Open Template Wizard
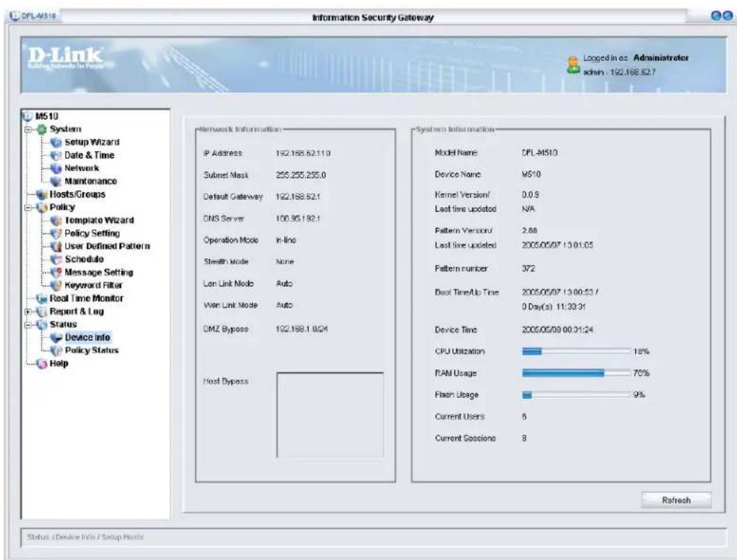The width and height of the screenshot is (737, 560). click(99, 220)
